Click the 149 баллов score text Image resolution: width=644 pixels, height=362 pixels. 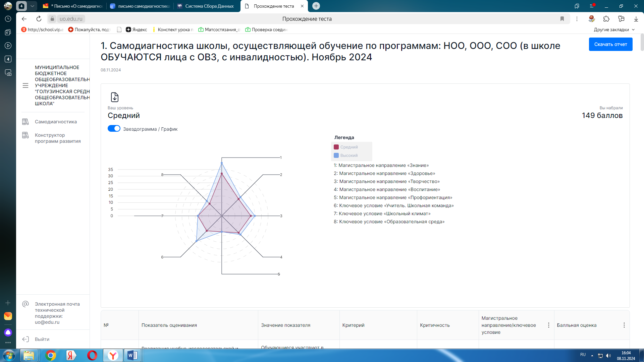pyautogui.click(x=602, y=115)
